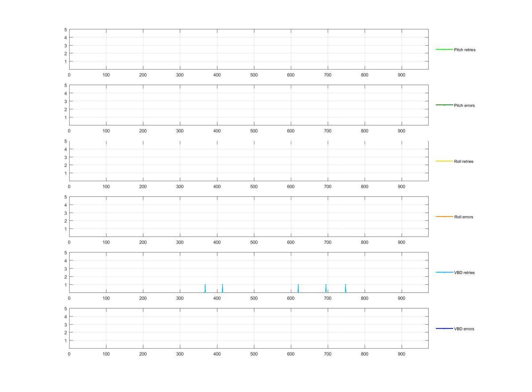Click the VBD retries spike near 620

coord(298,288)
